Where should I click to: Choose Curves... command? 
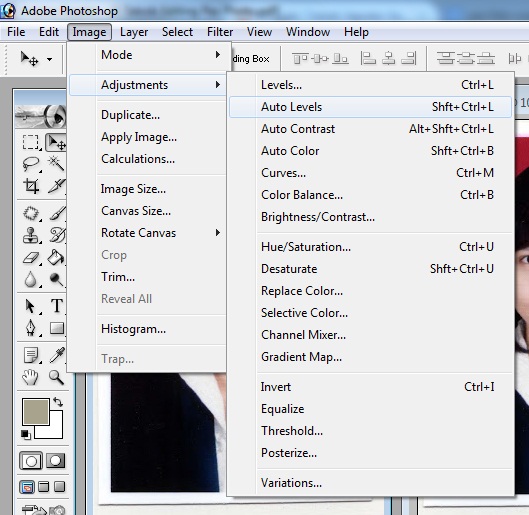pyautogui.click(x=370, y=173)
